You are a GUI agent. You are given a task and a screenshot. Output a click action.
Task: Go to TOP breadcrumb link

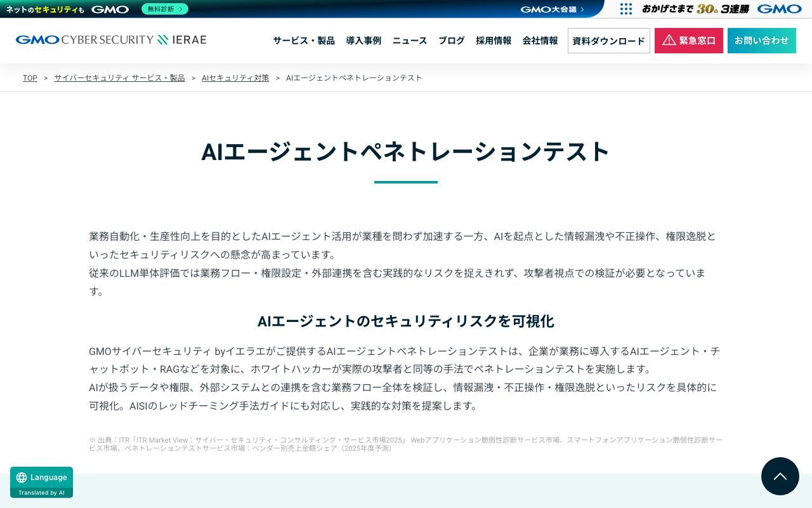(x=30, y=78)
